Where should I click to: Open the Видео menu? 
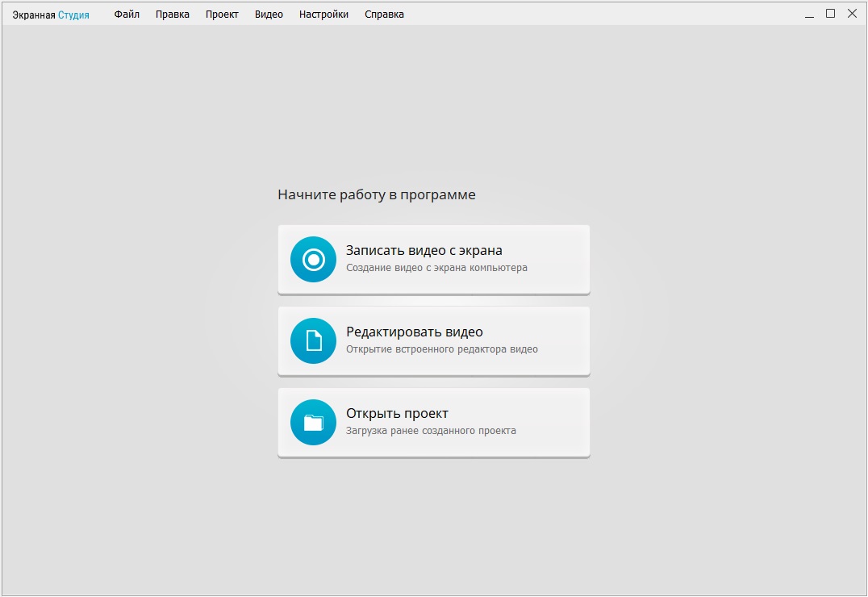(269, 15)
